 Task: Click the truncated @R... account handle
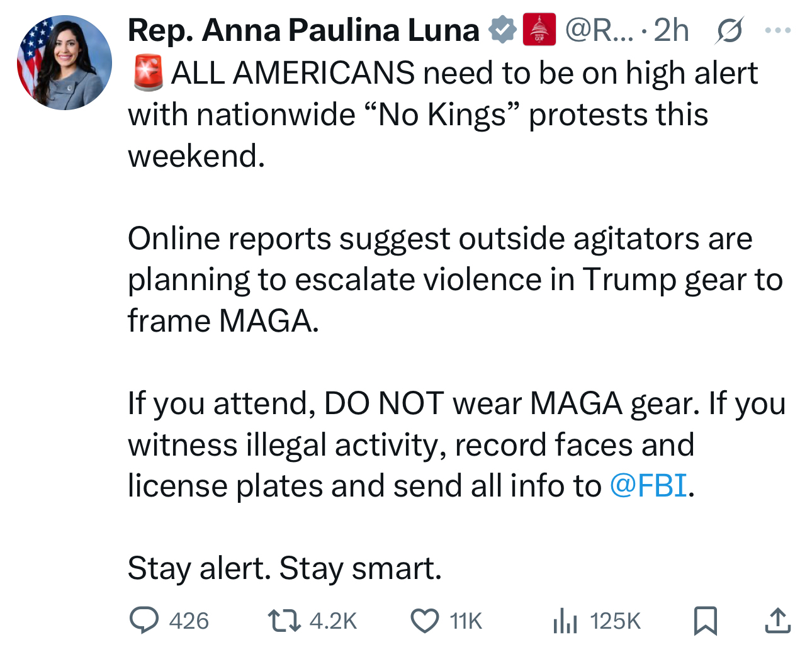599,30
